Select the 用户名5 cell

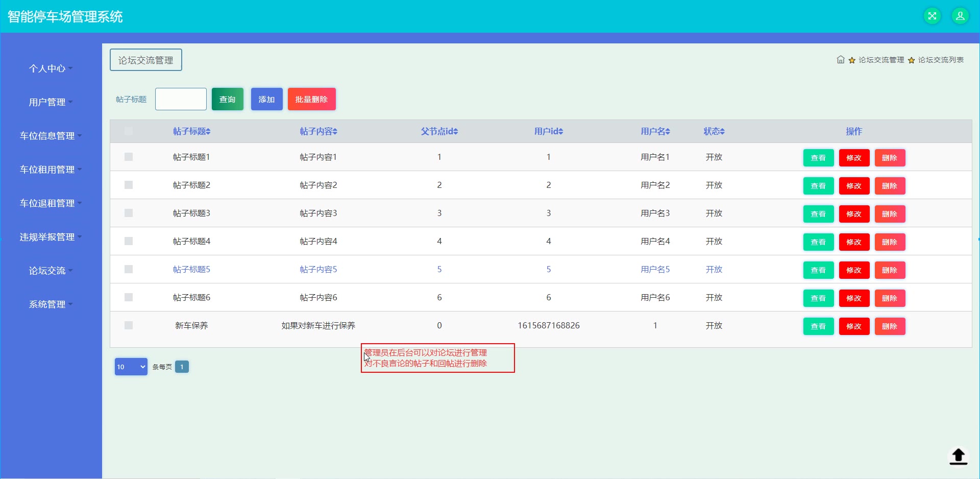655,269
